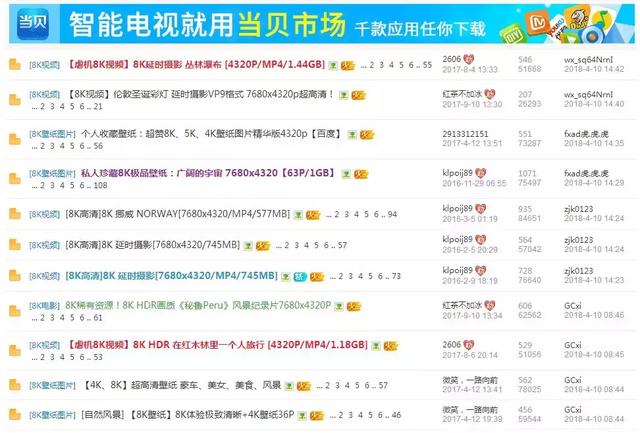Image resolution: width=640 pixels, height=433 pixels.
Task: Click the folder icon of 在红木林里一个人旅行 thread
Action: coord(15,351)
